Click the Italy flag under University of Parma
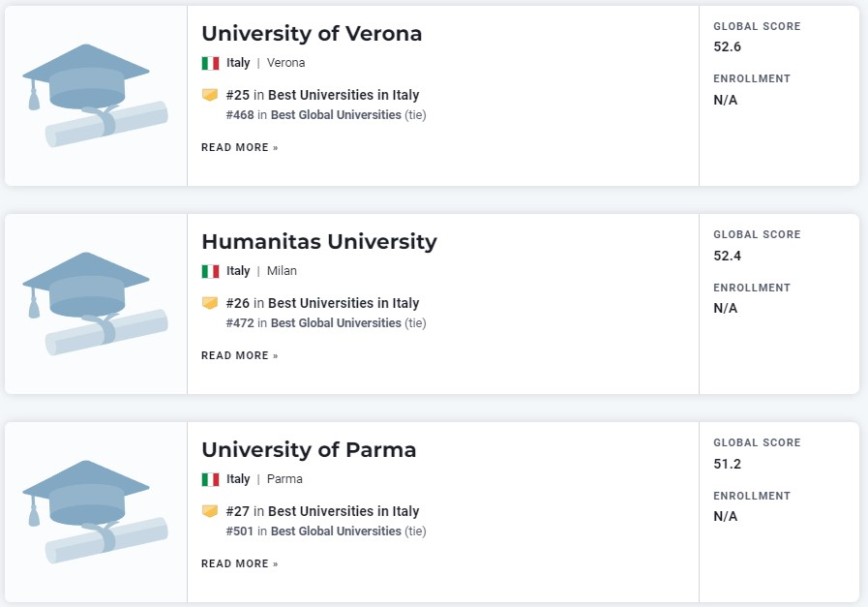Screen dimensions: 868x607 210,479
